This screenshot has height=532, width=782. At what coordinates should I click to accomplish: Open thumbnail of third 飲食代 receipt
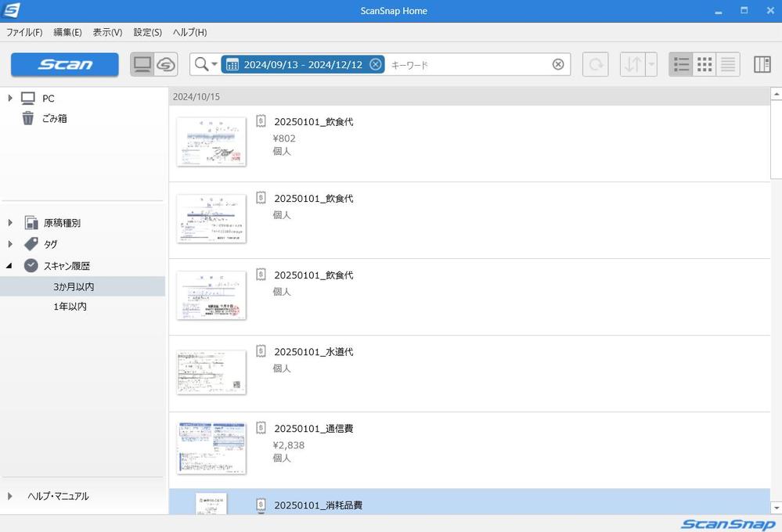(211, 296)
